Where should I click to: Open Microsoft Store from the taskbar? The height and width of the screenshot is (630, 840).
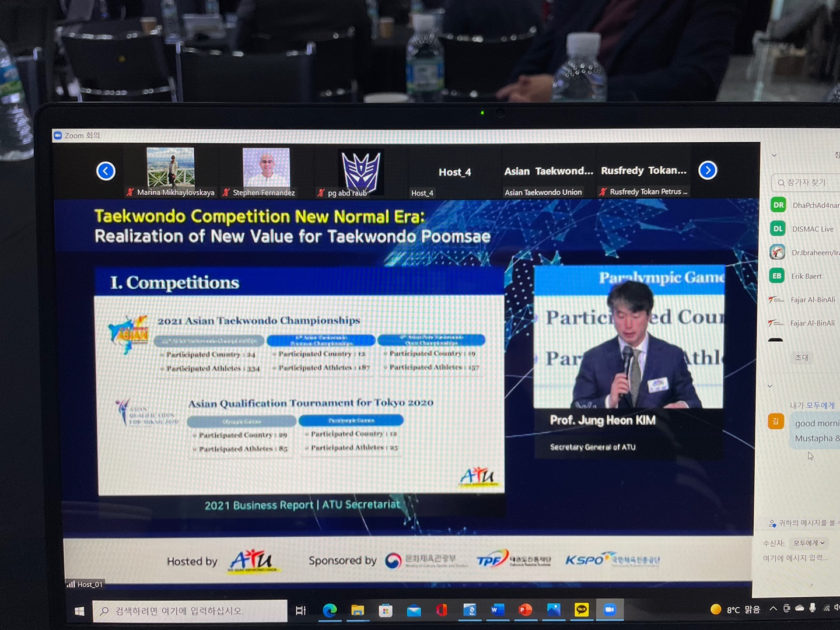point(386,610)
